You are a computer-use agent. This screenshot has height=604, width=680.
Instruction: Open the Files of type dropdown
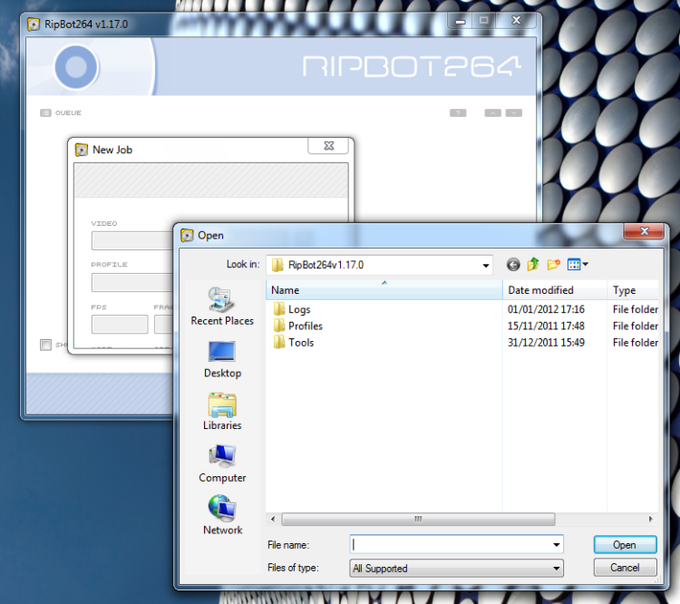click(457, 568)
